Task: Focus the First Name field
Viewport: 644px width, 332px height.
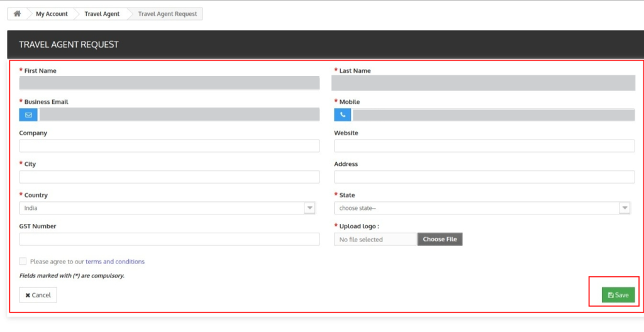Action: point(169,83)
